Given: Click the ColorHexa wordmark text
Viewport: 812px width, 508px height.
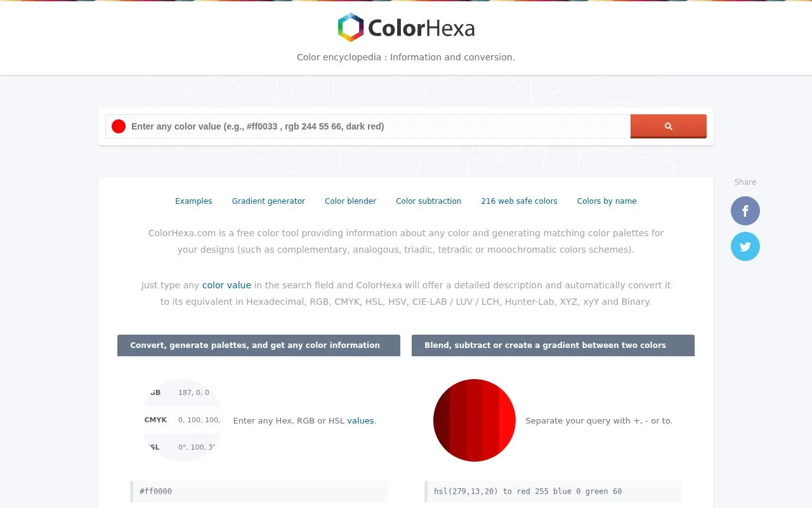Looking at the screenshot, I should pos(421,29).
